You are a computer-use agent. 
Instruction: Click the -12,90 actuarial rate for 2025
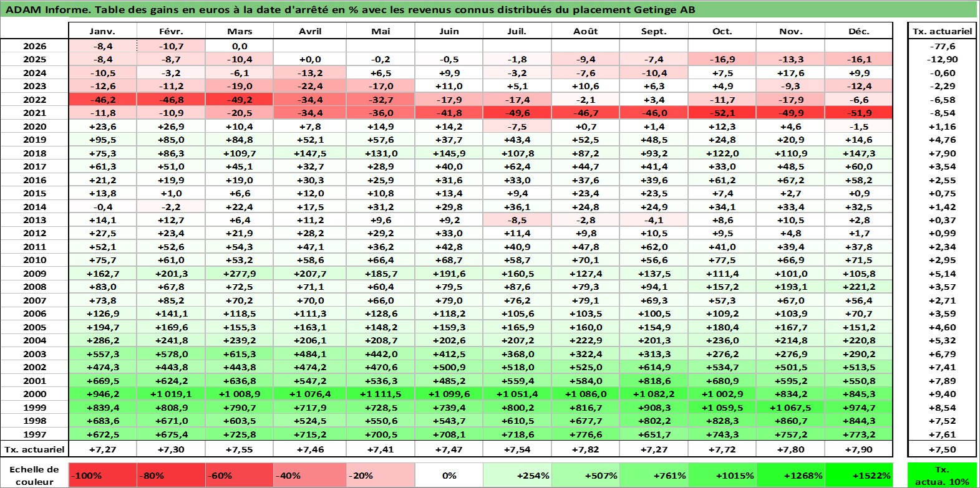[942, 59]
